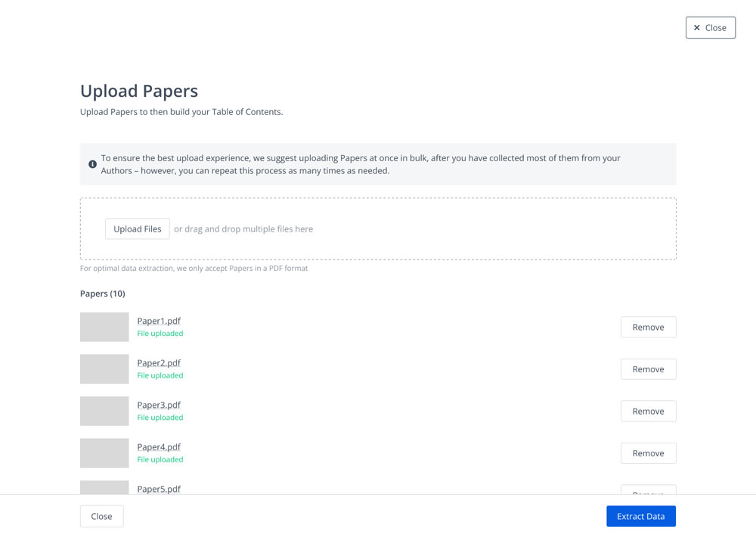Click the drag and drop files area
The height and width of the screenshot is (538, 756).
pyautogui.click(x=378, y=229)
